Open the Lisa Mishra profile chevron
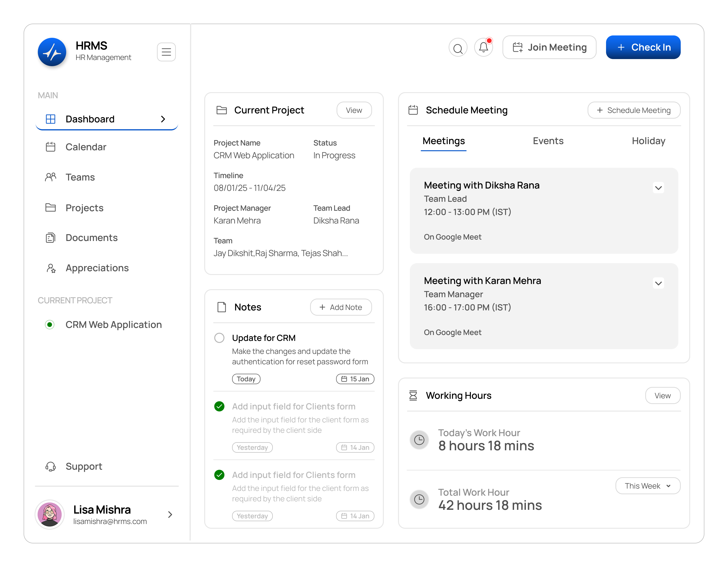728x567 pixels. [x=170, y=515]
